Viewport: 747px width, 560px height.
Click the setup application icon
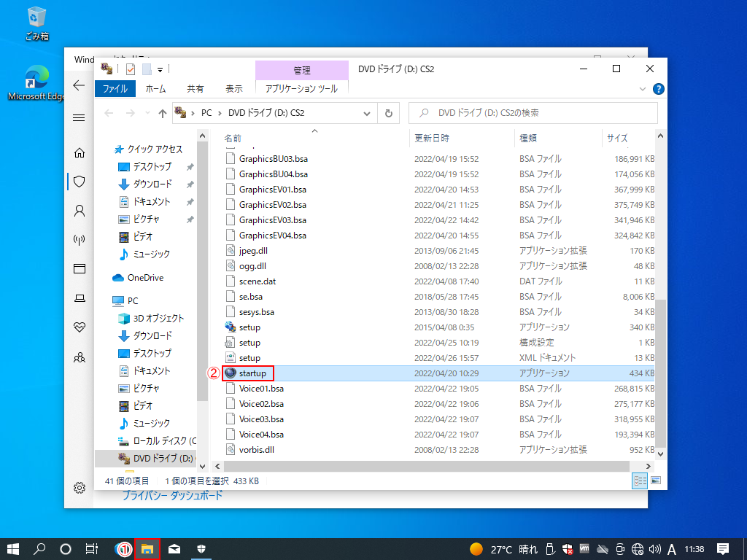pos(231,327)
